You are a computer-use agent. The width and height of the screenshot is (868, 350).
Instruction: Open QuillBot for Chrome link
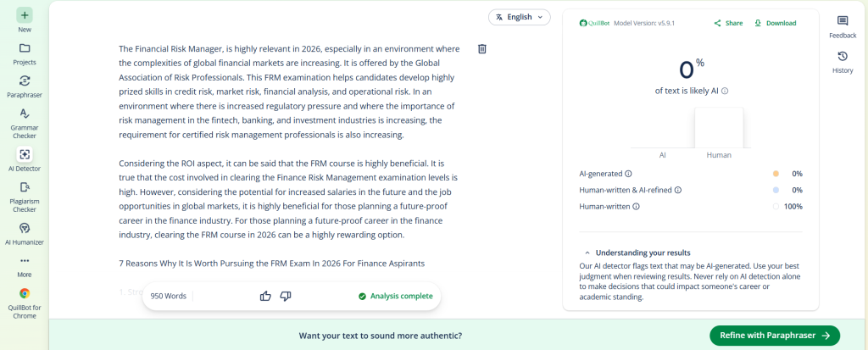point(25,293)
